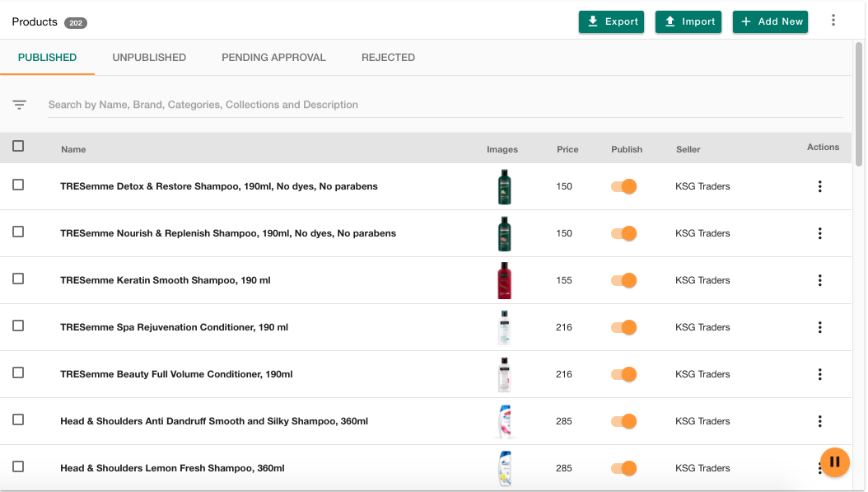The image size is (868, 492).
Task: Open TRESemme Spa Rejuvenation Conditioner image
Action: point(504,327)
